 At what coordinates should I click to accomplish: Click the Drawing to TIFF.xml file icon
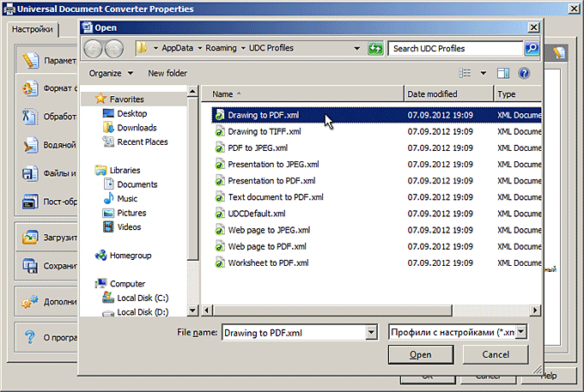click(x=220, y=131)
